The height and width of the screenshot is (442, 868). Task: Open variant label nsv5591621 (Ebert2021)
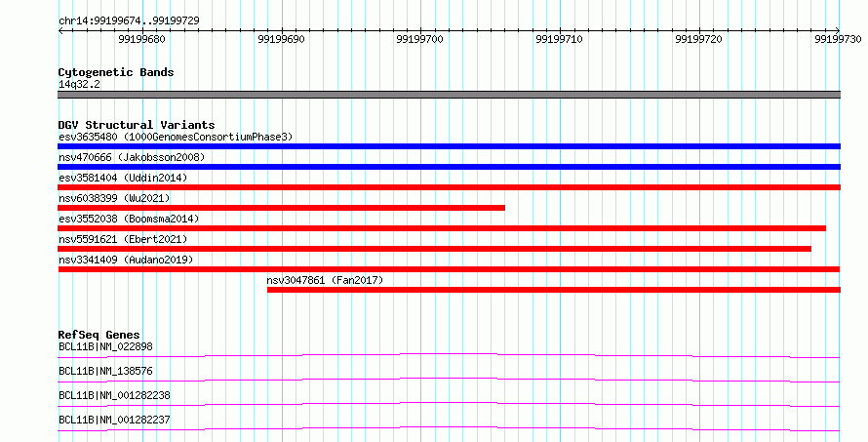point(123,239)
